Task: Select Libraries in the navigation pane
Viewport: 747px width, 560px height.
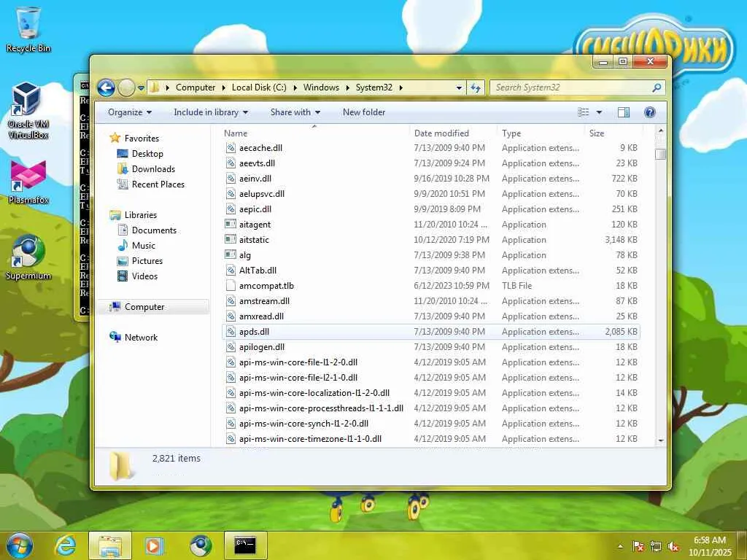Action: 141,215
